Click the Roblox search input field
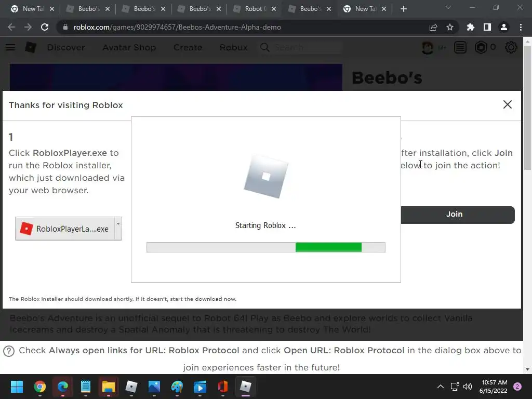 coord(307,47)
